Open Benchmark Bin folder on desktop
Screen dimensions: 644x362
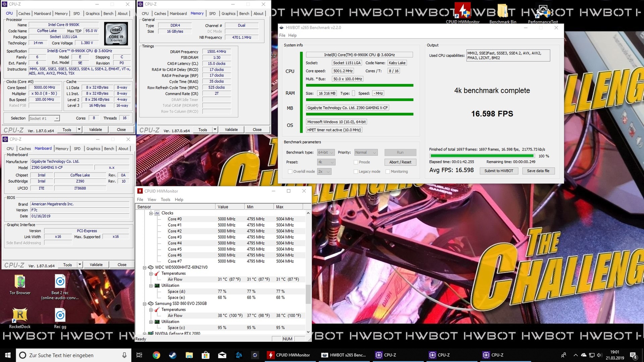[502, 13]
